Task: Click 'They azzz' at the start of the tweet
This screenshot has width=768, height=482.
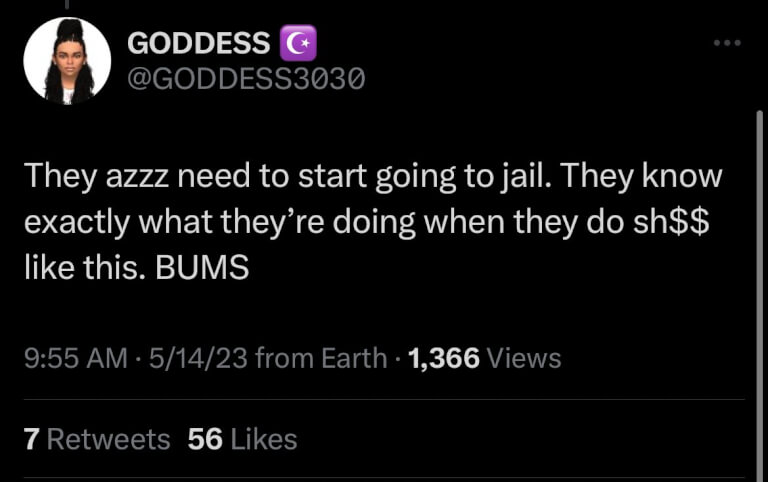Action: [x=96, y=176]
